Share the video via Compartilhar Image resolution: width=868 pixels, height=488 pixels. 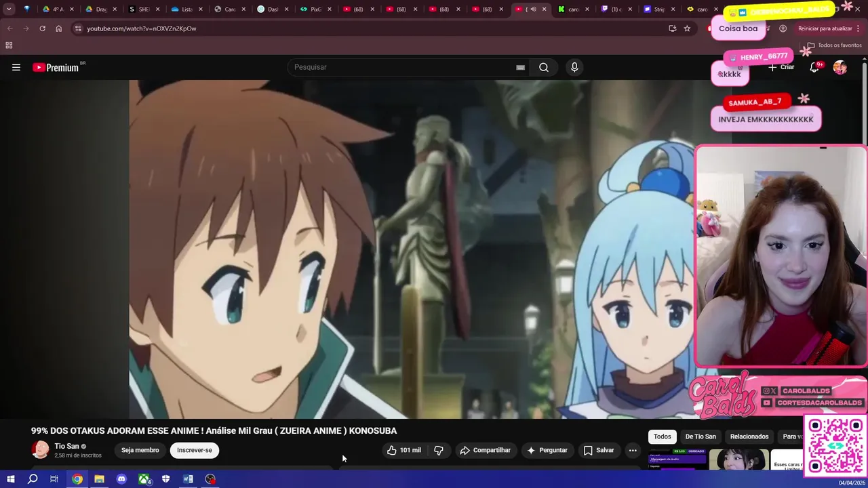click(485, 450)
